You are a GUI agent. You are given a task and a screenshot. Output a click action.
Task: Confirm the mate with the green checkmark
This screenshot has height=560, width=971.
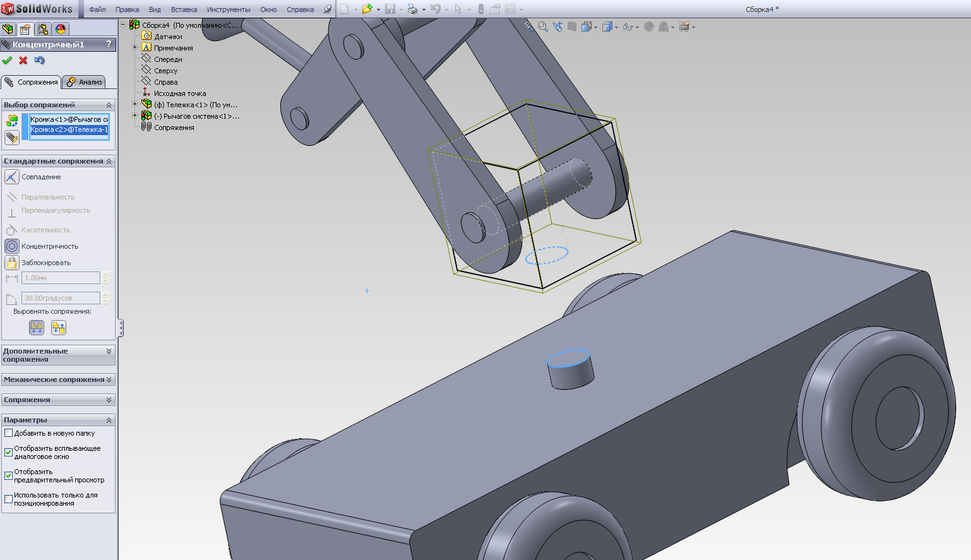tap(7, 61)
